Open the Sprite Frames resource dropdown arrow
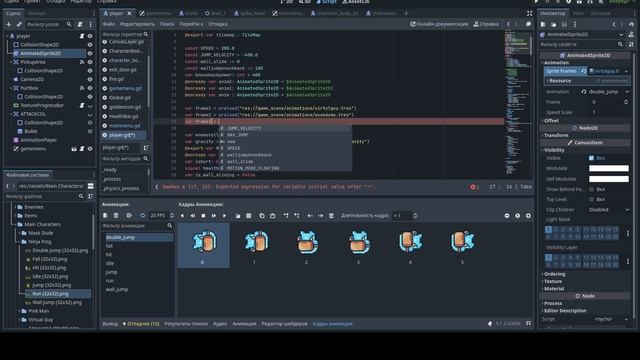640x360 pixels. click(627, 71)
